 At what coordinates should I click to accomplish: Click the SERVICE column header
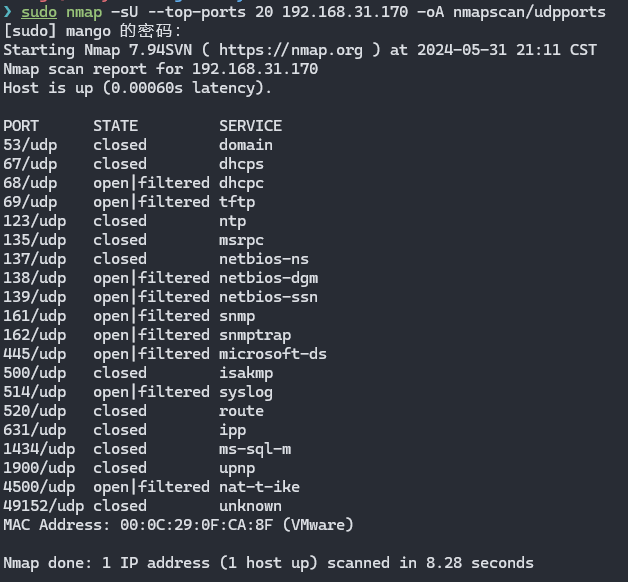pyautogui.click(x=250, y=126)
